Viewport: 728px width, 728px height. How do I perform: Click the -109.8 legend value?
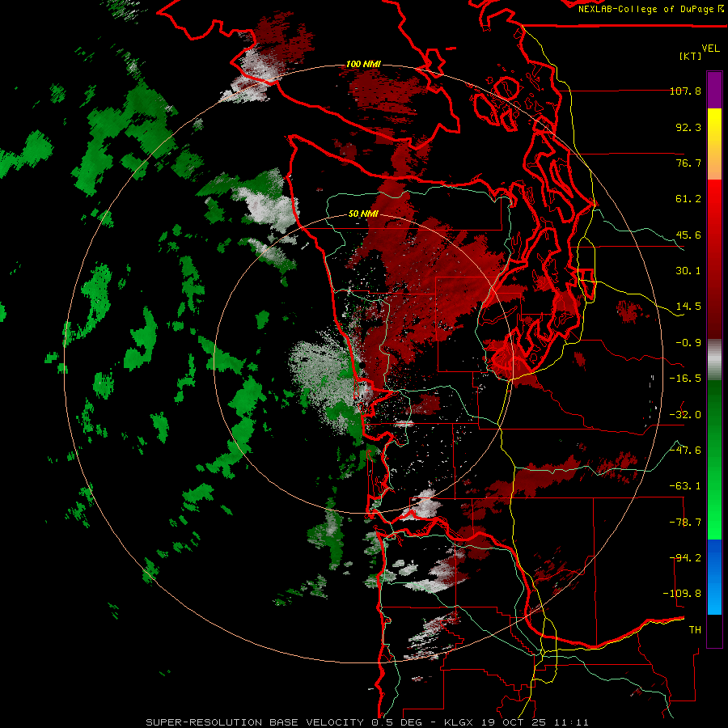coord(682,594)
